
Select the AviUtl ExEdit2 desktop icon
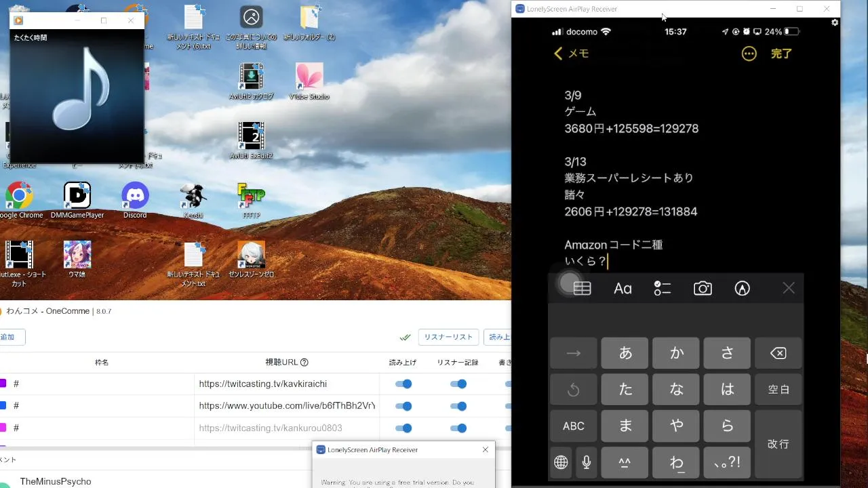tap(251, 141)
